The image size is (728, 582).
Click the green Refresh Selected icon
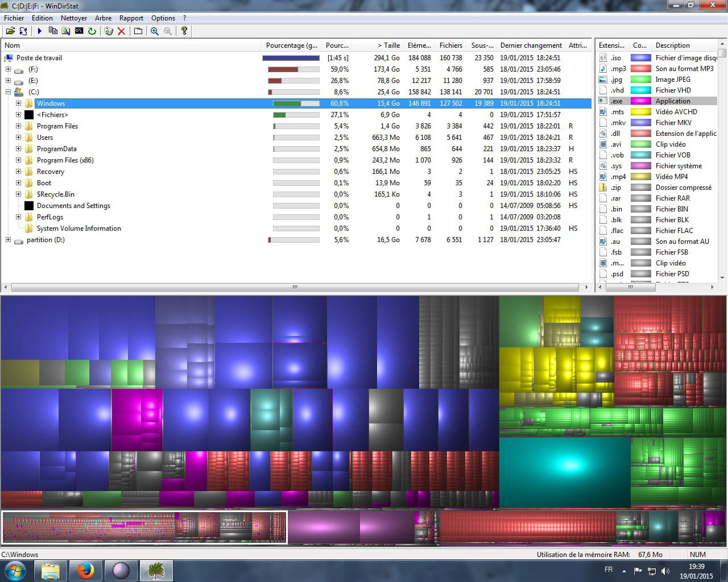click(x=92, y=31)
